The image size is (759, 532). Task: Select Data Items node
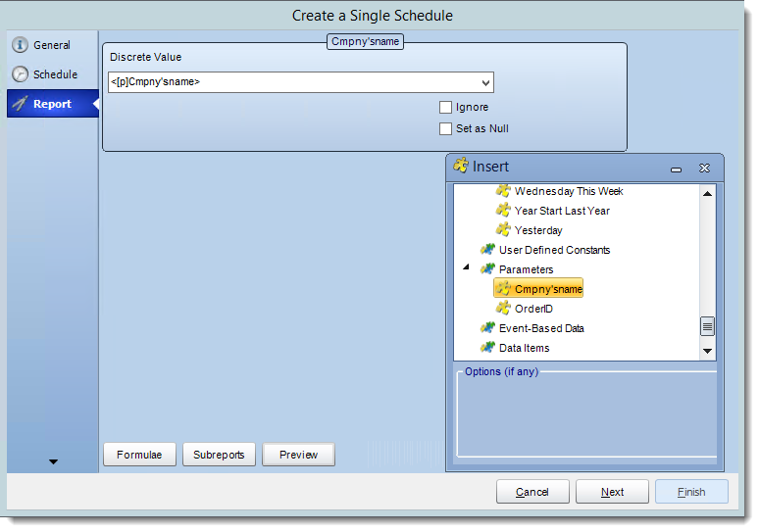(524, 348)
